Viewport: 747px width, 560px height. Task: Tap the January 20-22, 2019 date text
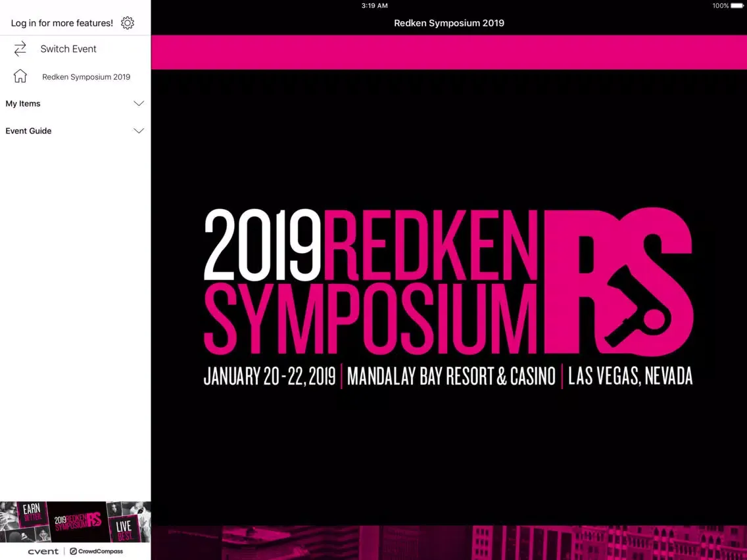pos(270,376)
